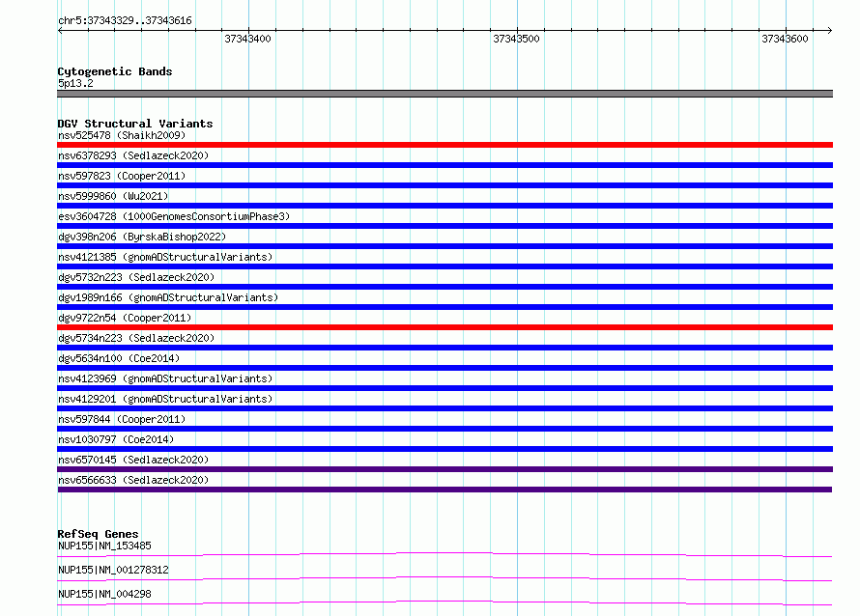
Task: Click the blue bar below nsv4129201
Action: point(444,408)
